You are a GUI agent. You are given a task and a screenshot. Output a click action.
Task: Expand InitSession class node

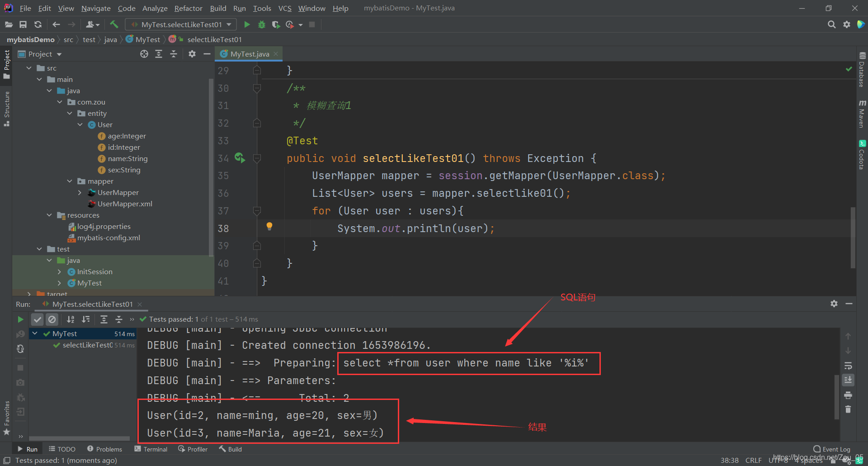[x=59, y=271]
